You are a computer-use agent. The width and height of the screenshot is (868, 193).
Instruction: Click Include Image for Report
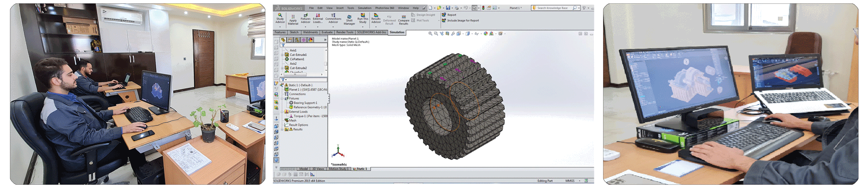click(x=461, y=21)
